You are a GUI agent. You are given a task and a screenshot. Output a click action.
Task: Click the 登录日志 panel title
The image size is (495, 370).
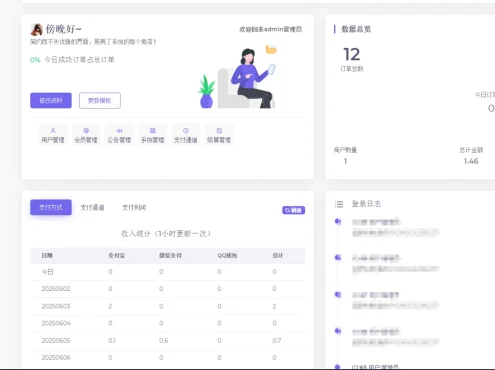pos(366,204)
